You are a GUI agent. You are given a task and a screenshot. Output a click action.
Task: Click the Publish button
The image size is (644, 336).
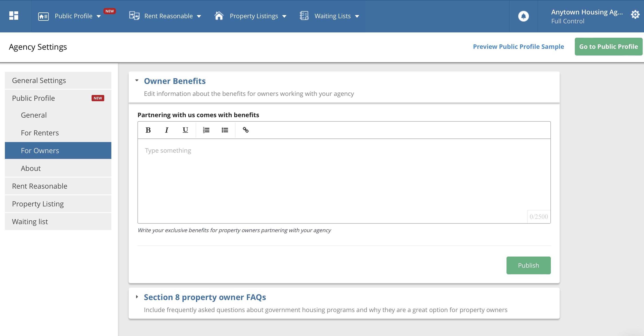[x=528, y=265]
